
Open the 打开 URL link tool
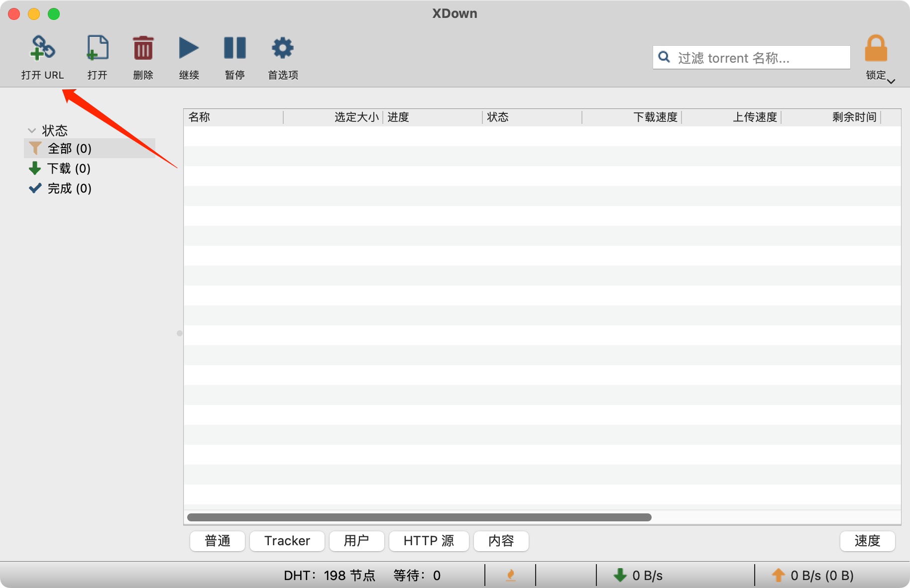click(x=42, y=57)
